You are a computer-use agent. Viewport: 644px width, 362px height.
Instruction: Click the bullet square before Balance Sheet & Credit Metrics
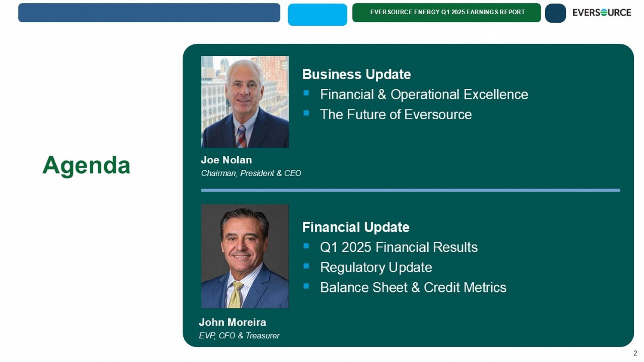tap(306, 286)
